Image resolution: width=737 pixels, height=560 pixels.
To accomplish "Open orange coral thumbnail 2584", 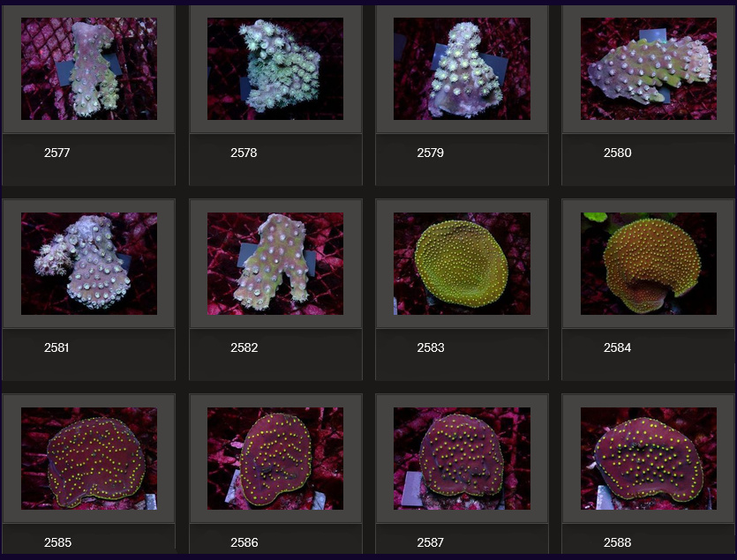I will [x=649, y=264].
